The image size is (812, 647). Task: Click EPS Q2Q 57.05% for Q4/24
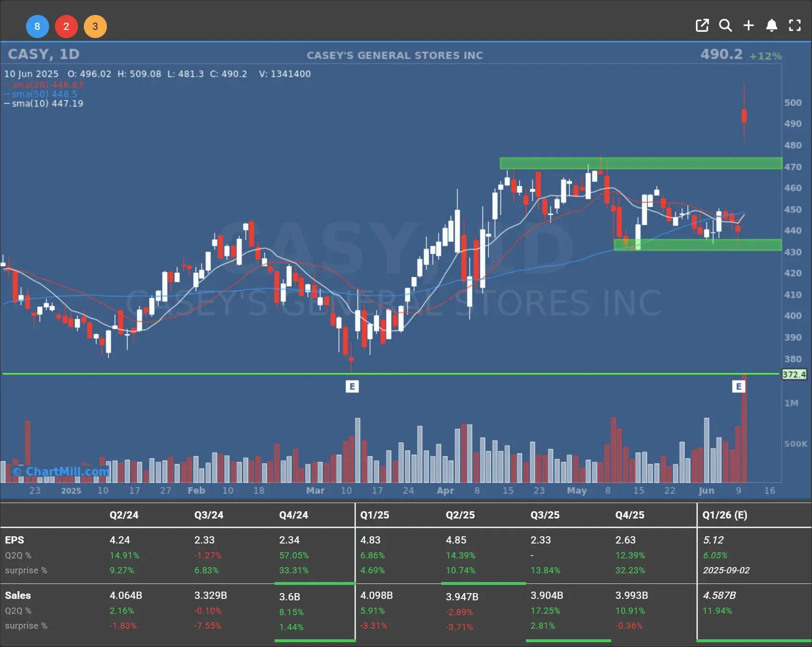pyautogui.click(x=294, y=556)
